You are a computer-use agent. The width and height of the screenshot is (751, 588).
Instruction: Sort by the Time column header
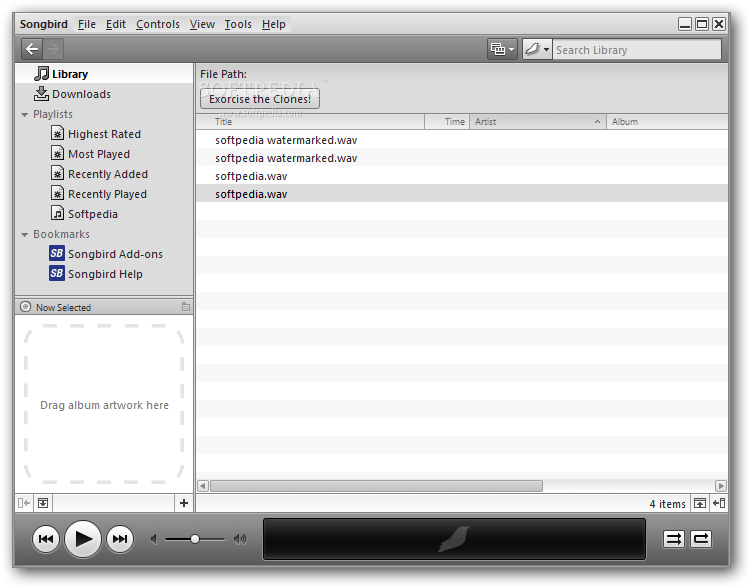tap(446, 122)
